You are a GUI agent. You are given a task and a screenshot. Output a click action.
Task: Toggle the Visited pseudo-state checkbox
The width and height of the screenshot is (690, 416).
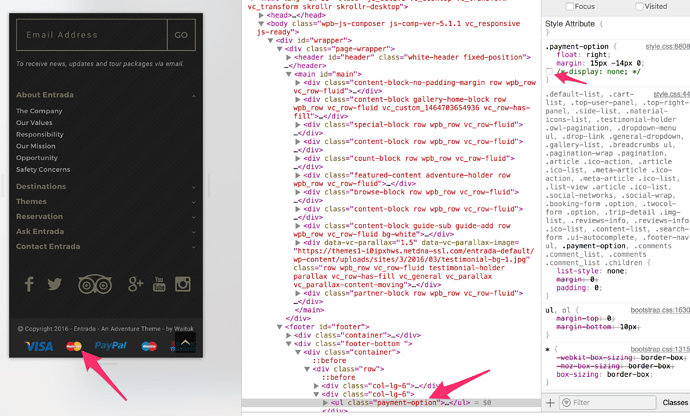point(639,6)
